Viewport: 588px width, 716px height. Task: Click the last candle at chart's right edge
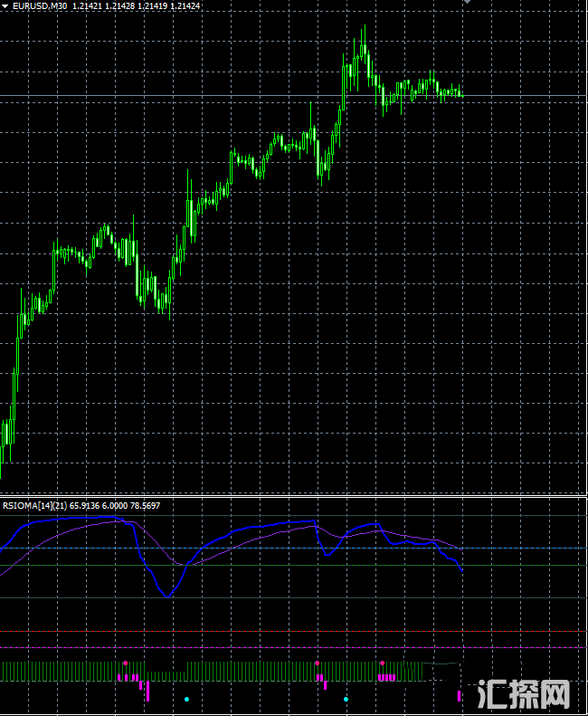click(x=461, y=92)
